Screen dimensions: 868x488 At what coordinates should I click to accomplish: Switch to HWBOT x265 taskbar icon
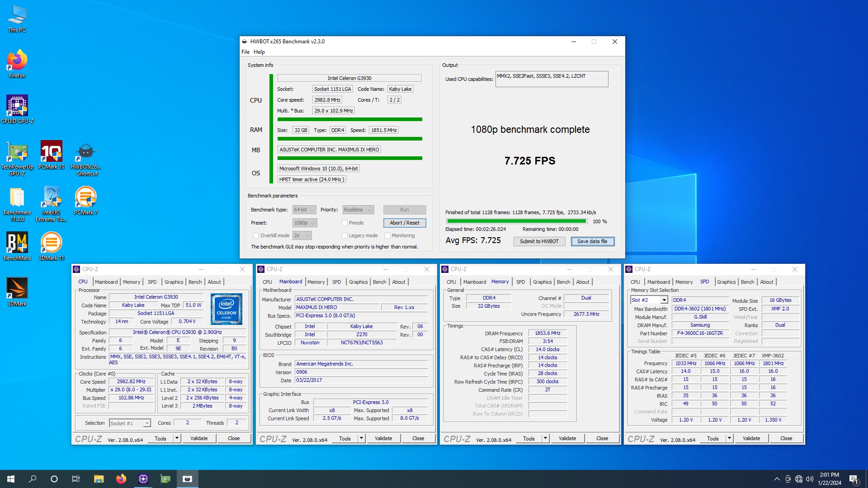coord(188,479)
